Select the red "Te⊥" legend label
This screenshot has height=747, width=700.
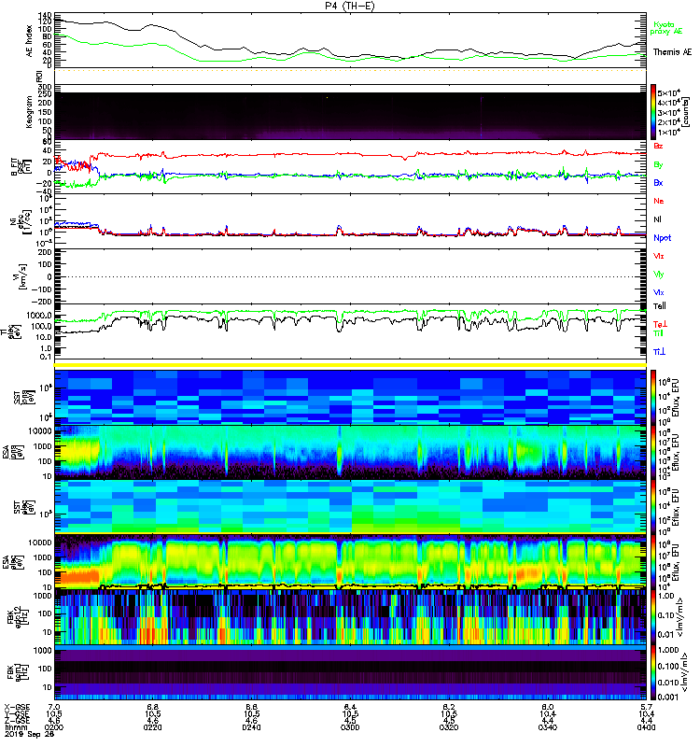click(x=660, y=324)
